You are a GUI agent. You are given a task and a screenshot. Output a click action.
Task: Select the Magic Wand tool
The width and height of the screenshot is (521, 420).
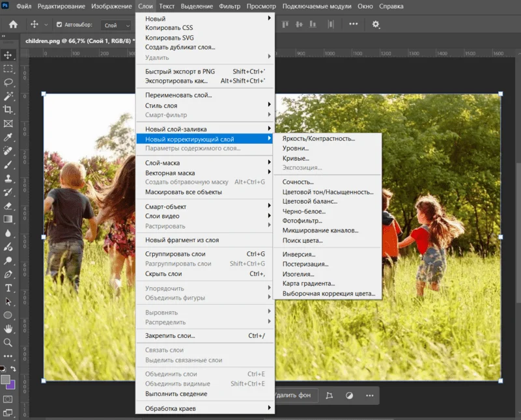pos(8,96)
